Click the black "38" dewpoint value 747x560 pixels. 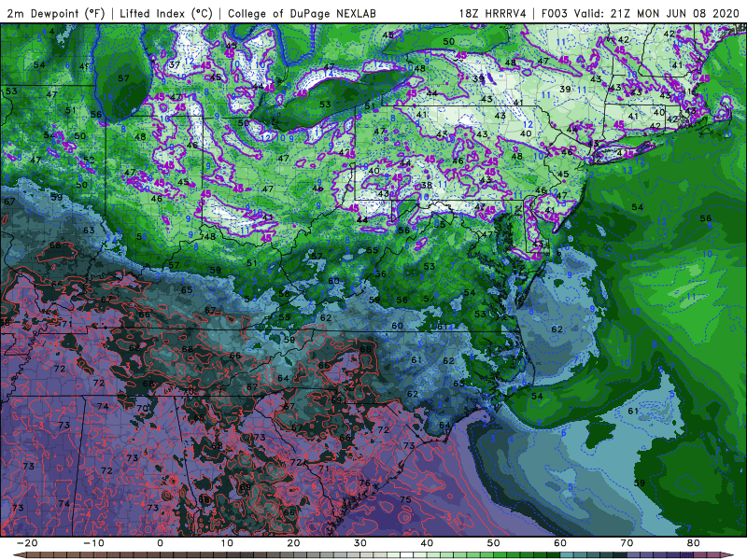(x=427, y=185)
